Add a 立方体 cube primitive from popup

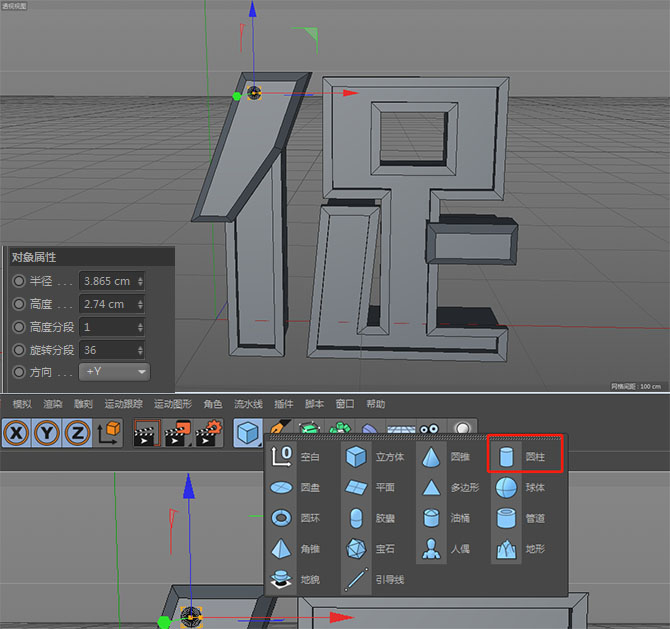(374, 456)
